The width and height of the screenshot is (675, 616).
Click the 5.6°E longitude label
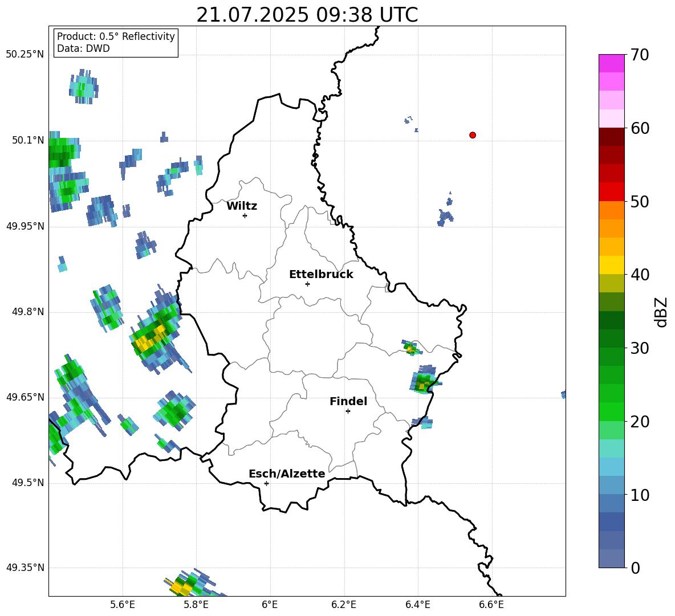123,605
